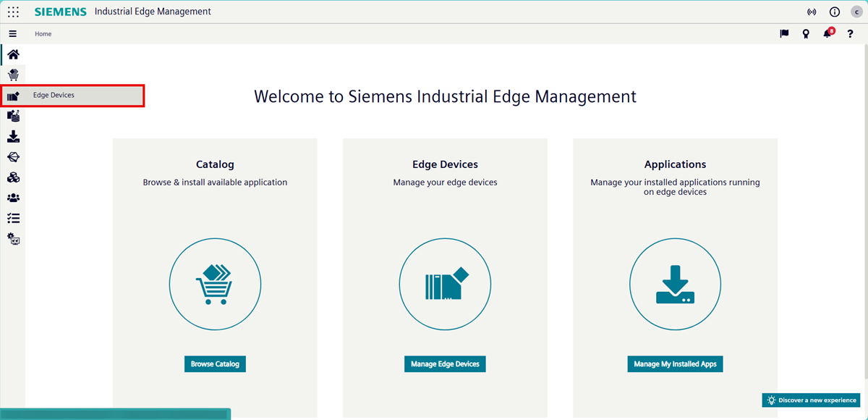
Task: Click the data storage icon in the sidebar
Action: tap(13, 115)
